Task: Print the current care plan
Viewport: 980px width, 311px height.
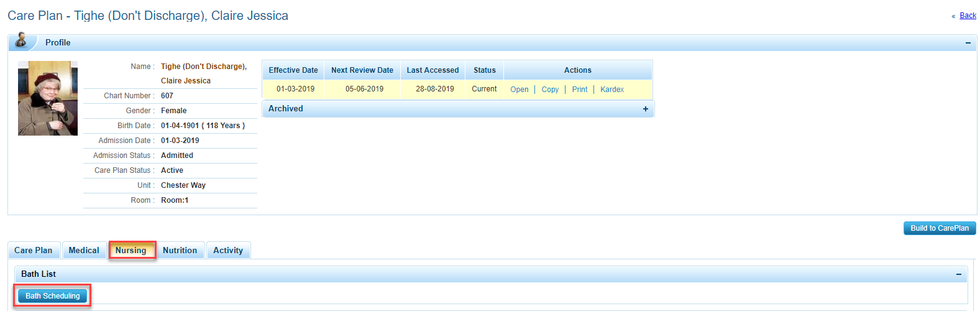Action: (579, 90)
